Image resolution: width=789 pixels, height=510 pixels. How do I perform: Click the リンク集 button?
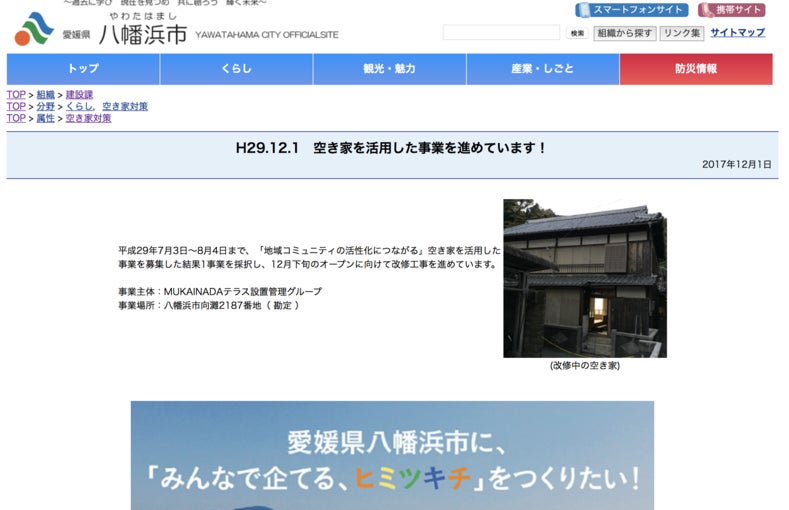pyautogui.click(x=682, y=33)
